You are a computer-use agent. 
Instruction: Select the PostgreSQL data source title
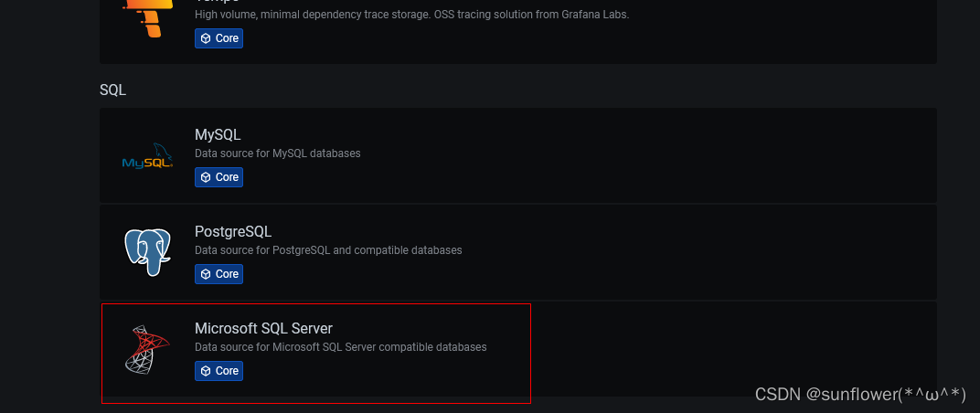click(x=233, y=232)
